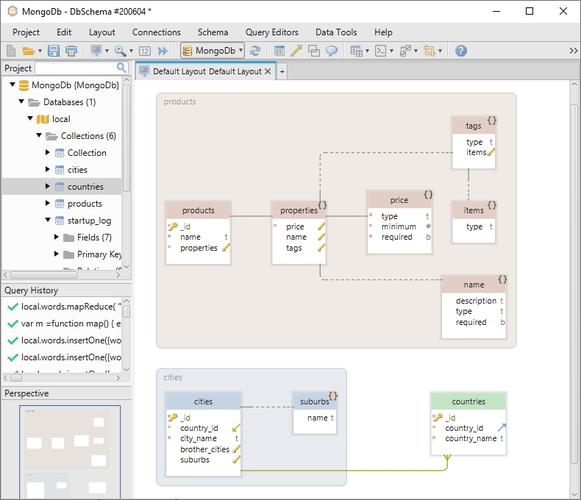Click the orange layers toolbar icon

coord(429,51)
